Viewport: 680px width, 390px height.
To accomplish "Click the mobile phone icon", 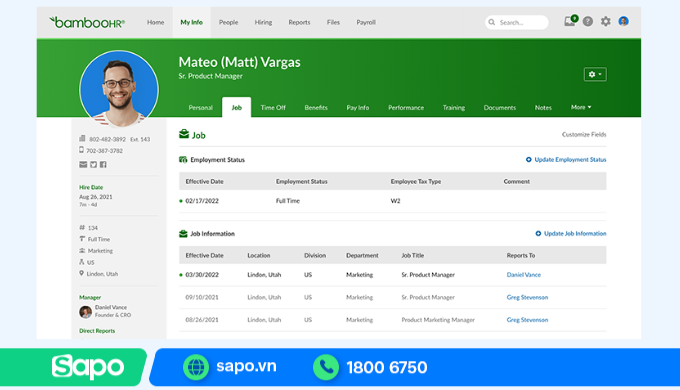I will click(x=81, y=150).
